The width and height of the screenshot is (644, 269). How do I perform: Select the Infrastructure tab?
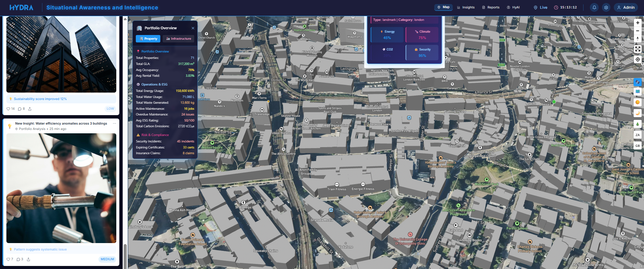click(x=178, y=39)
